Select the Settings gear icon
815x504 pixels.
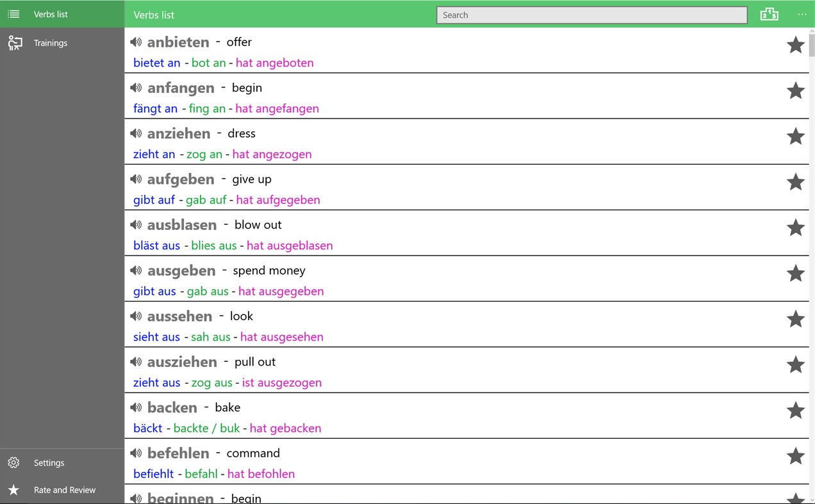[13, 462]
